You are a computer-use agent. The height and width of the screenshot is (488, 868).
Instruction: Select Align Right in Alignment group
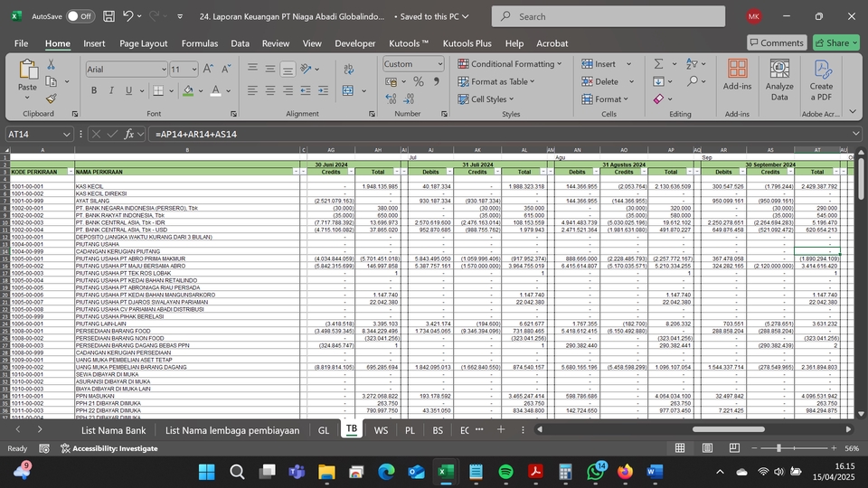coord(288,90)
